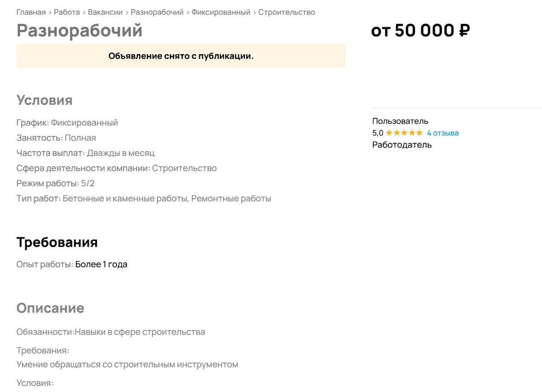Click the 'Тип работ' line
This screenshot has height=392, width=542.
point(144,198)
